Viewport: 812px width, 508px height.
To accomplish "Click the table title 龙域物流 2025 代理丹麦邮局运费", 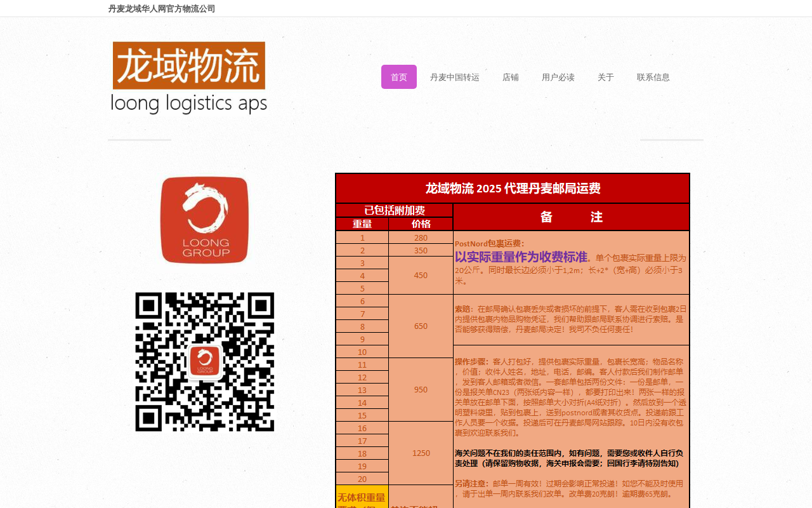I will [x=513, y=189].
